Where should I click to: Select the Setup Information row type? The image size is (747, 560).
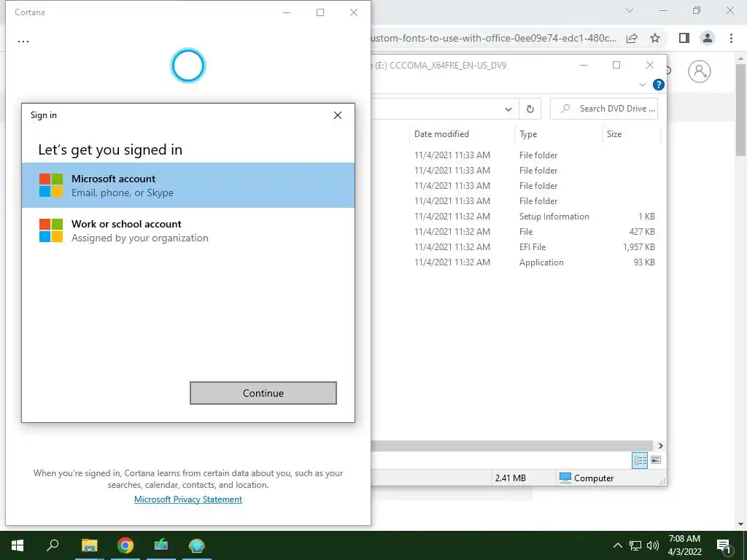(x=554, y=216)
